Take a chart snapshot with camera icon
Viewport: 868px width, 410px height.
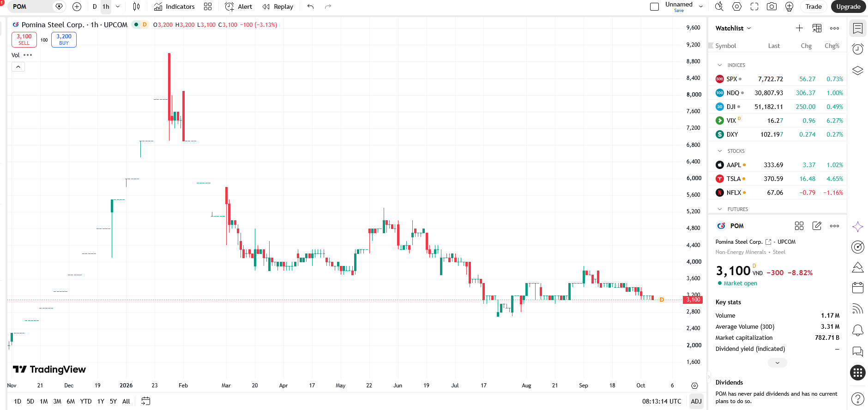[x=772, y=6]
